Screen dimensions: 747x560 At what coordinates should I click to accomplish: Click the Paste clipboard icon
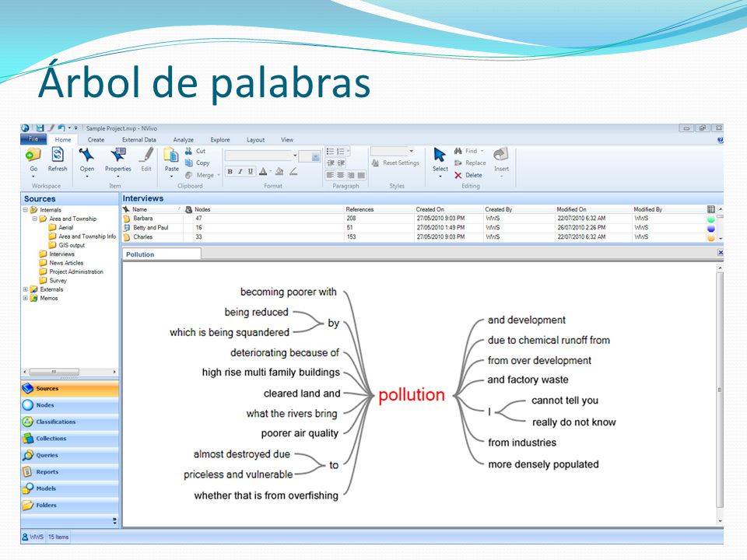pyautogui.click(x=171, y=156)
